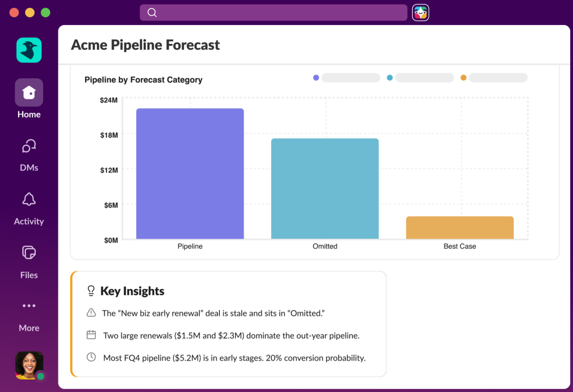This screenshot has width=573, height=392.
Task: Open the Slack AI assistant icon
Action: 420,12
